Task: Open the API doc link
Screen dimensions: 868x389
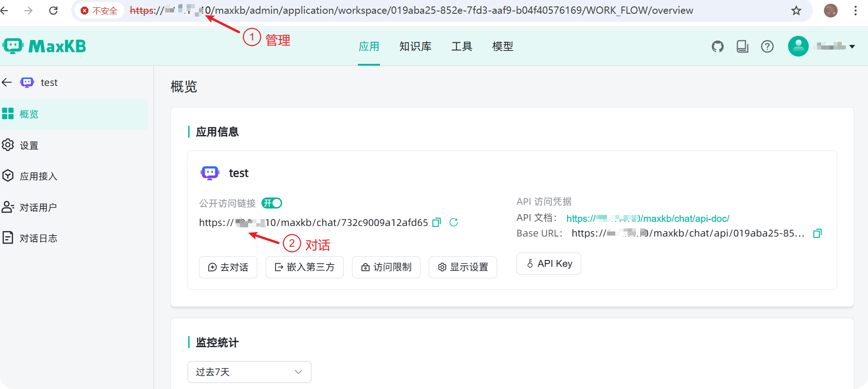Action: (647, 219)
